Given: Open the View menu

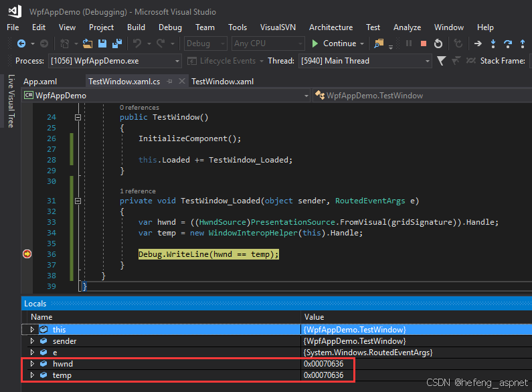Looking at the screenshot, I should 67,27.
